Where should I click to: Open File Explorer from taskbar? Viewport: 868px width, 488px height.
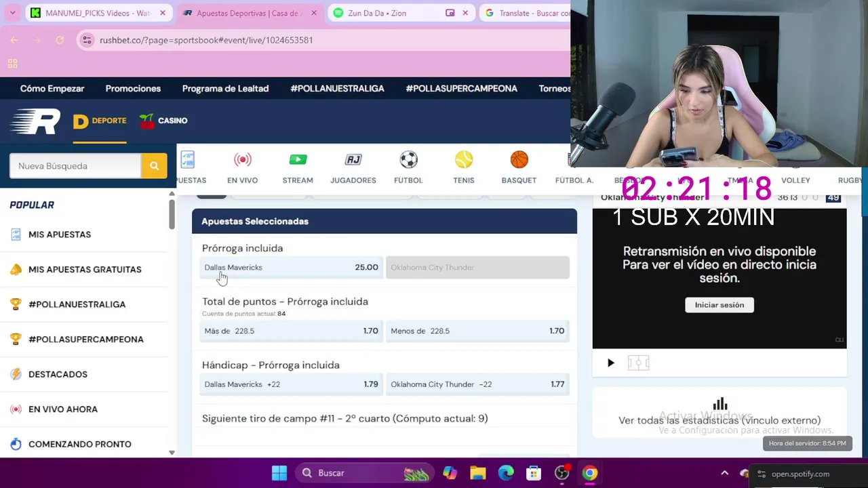[x=478, y=473]
